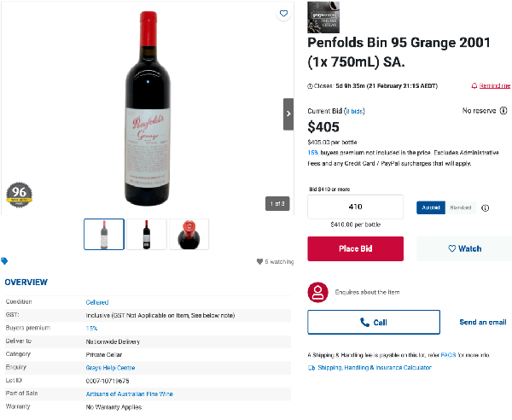The height and width of the screenshot is (420, 512).
Task: Toggle the Watch button
Action: [464, 248]
